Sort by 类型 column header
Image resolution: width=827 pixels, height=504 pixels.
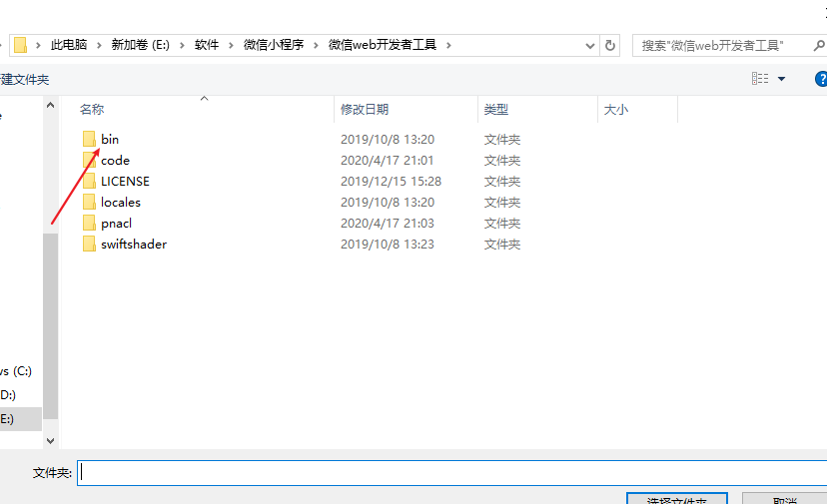coord(496,109)
